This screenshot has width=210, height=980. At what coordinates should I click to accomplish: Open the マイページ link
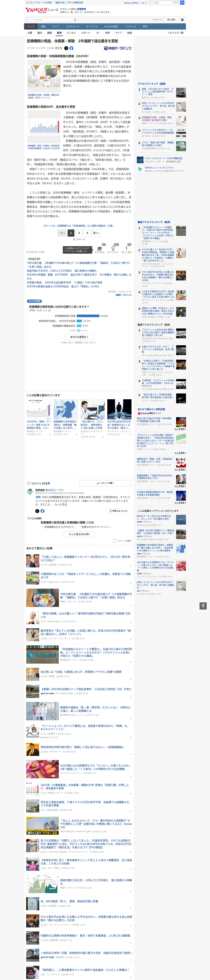pos(157,20)
